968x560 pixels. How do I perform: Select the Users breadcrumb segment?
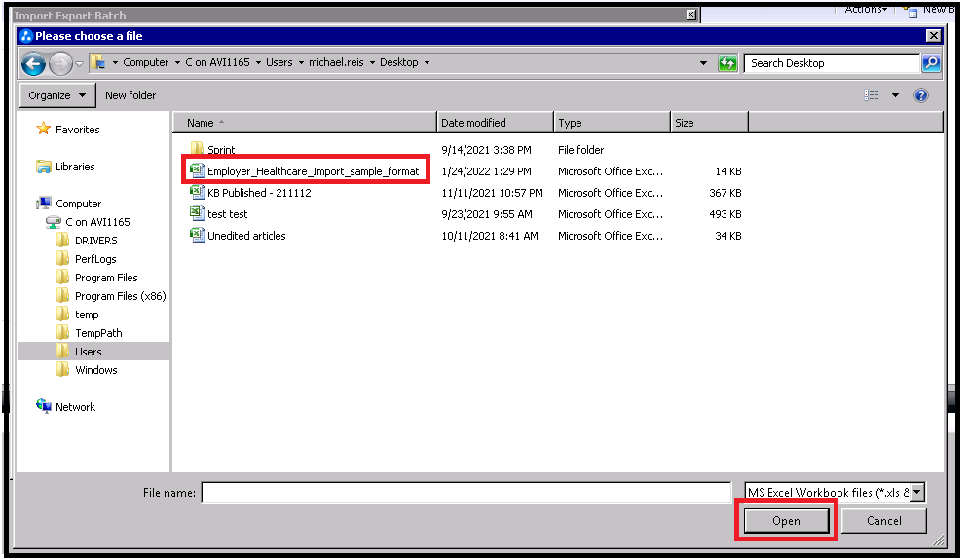(279, 62)
